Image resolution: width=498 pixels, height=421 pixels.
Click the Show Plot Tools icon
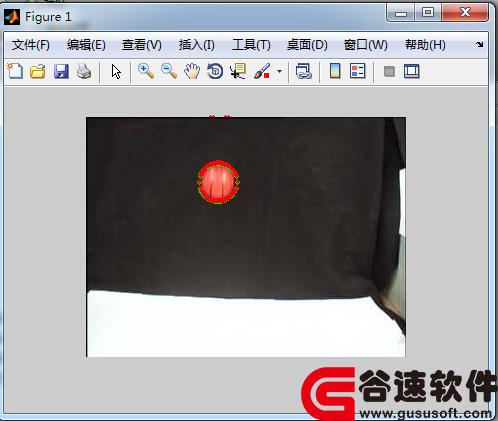[x=412, y=71]
